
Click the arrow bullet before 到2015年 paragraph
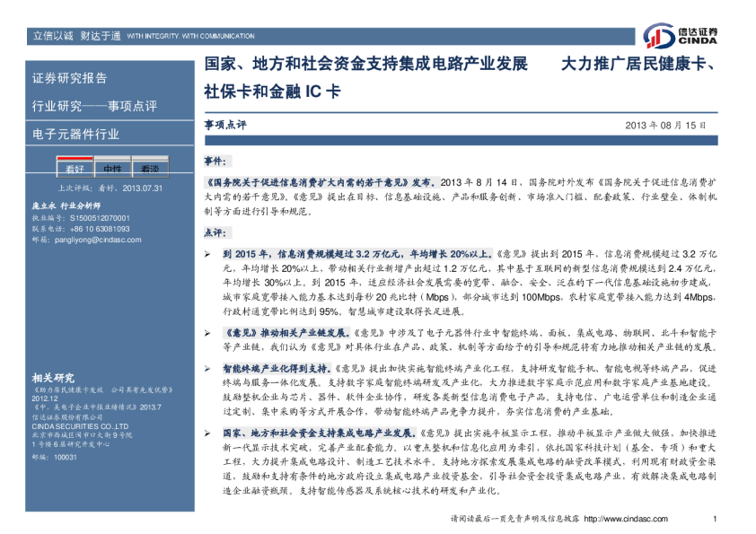click(208, 255)
